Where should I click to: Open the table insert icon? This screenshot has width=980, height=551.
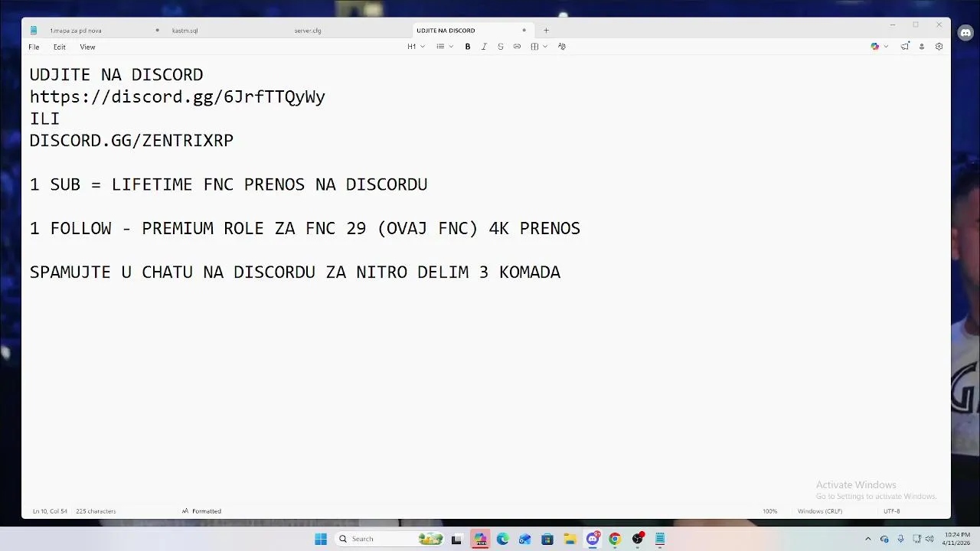point(534,47)
